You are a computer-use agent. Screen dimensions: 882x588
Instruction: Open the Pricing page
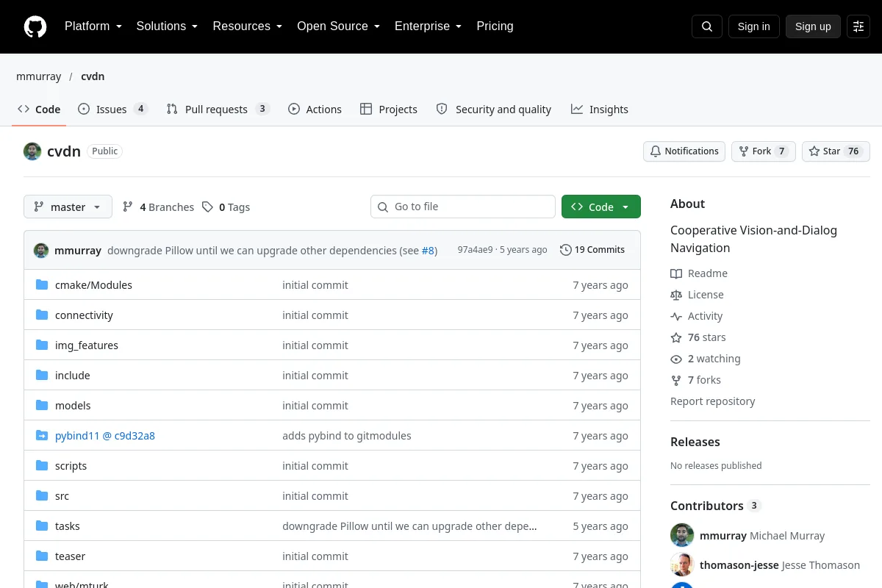click(495, 26)
